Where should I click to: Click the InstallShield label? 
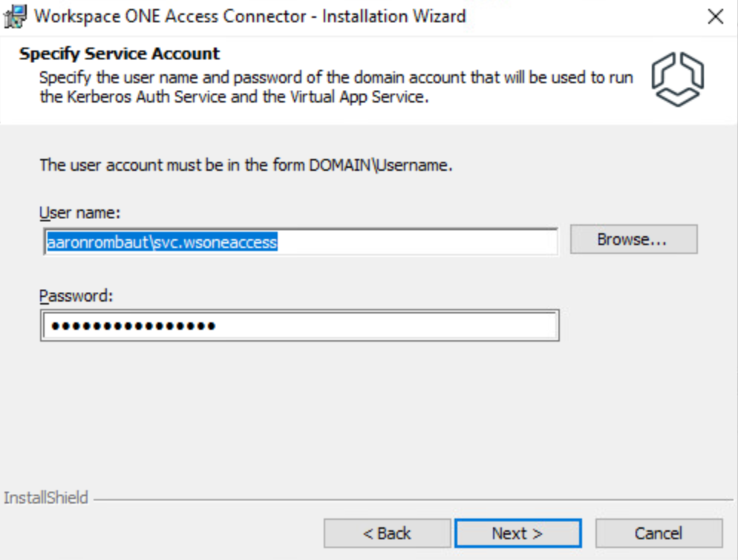pyautogui.click(x=46, y=498)
